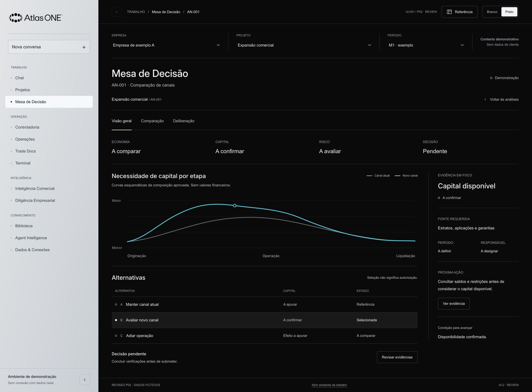Click the highlighted point on the Novo canal curve

234,206
